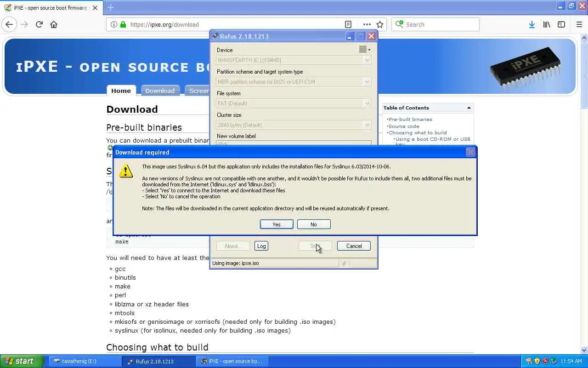Viewport: 588px width, 368px height.
Task: Click the hash button in the Rufus status bar
Action: 344,263
